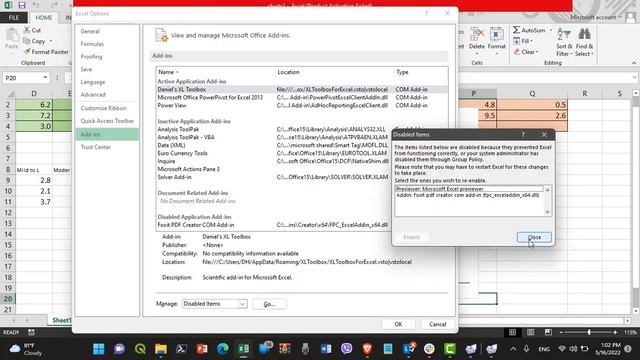Click the Copy icon in the ribbon
Viewport: 640px width, 360px height.
click(27, 41)
